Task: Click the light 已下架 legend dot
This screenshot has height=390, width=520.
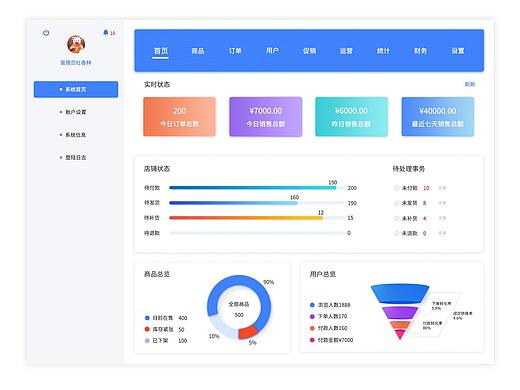Action: (147, 341)
